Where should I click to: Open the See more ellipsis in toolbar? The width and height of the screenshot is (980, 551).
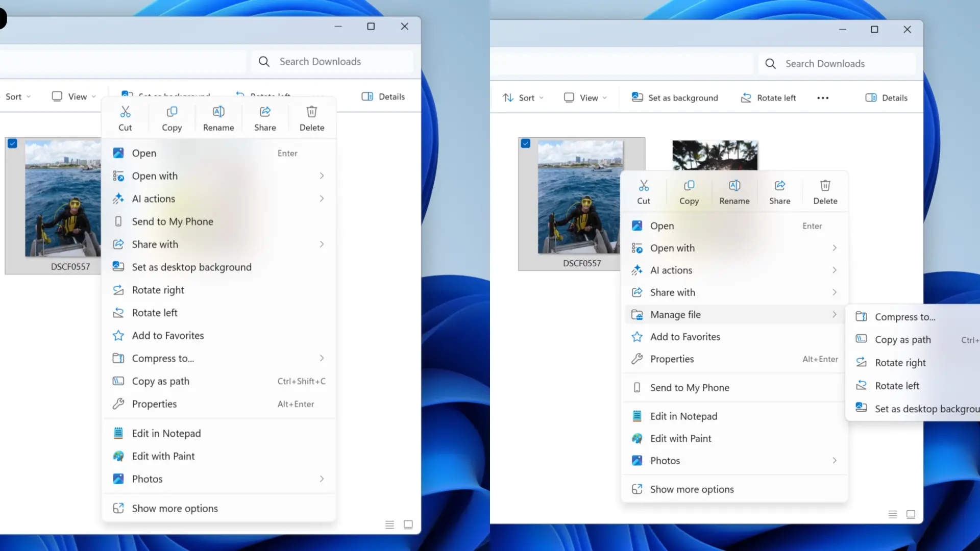[822, 97]
